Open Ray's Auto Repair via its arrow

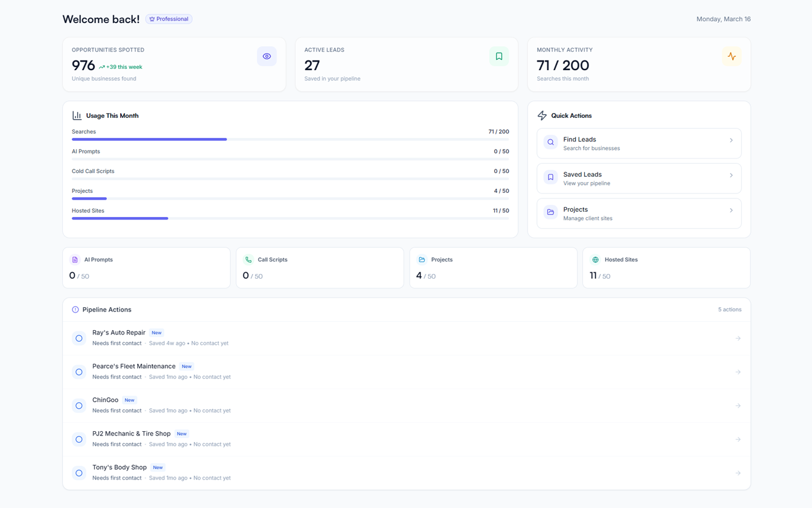click(x=738, y=339)
